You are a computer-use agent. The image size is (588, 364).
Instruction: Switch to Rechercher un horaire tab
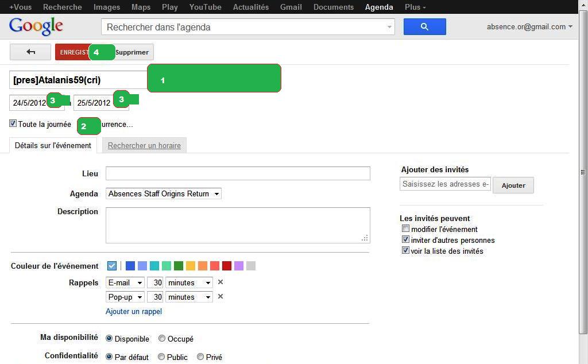pyautogui.click(x=144, y=146)
